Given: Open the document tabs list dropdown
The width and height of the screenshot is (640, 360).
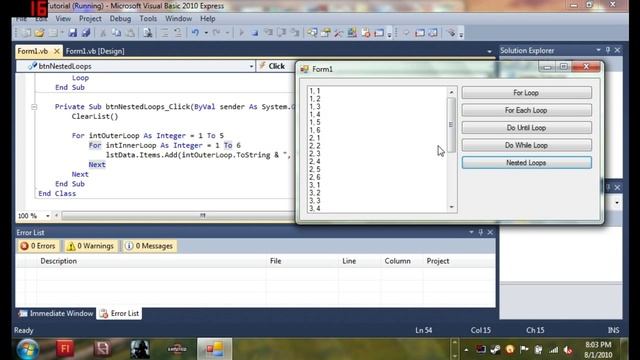Looking at the screenshot, I should (x=489, y=51).
